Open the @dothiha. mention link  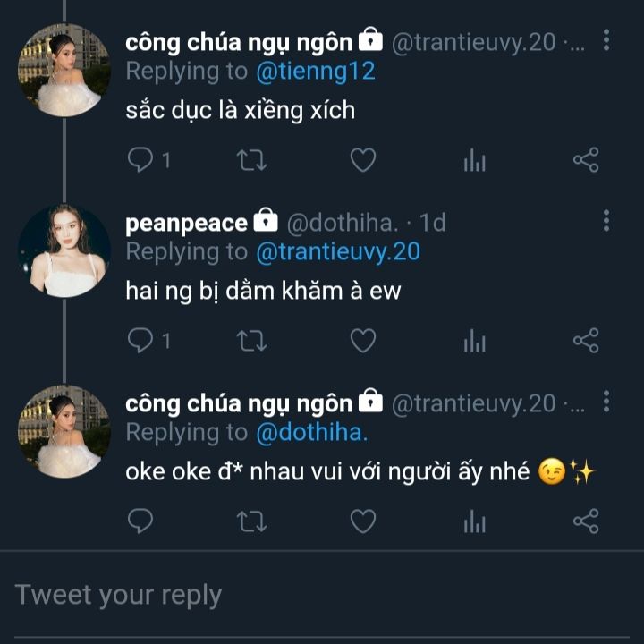(x=312, y=432)
